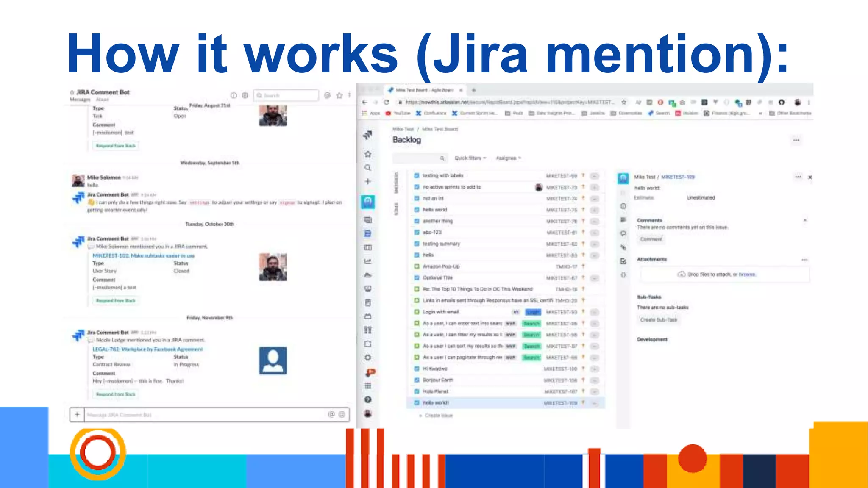Open Jira settings gear in sidebar
Screen dimensions: 868x488
tap(368, 358)
